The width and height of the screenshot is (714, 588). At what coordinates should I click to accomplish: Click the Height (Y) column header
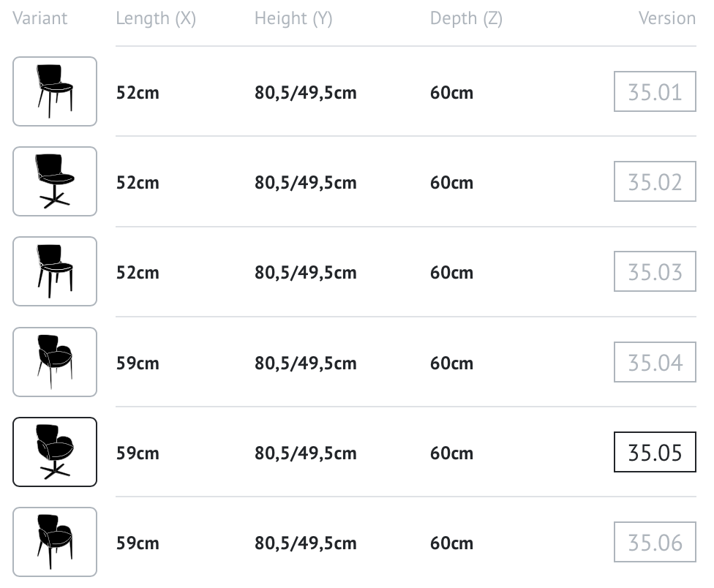coord(293,19)
